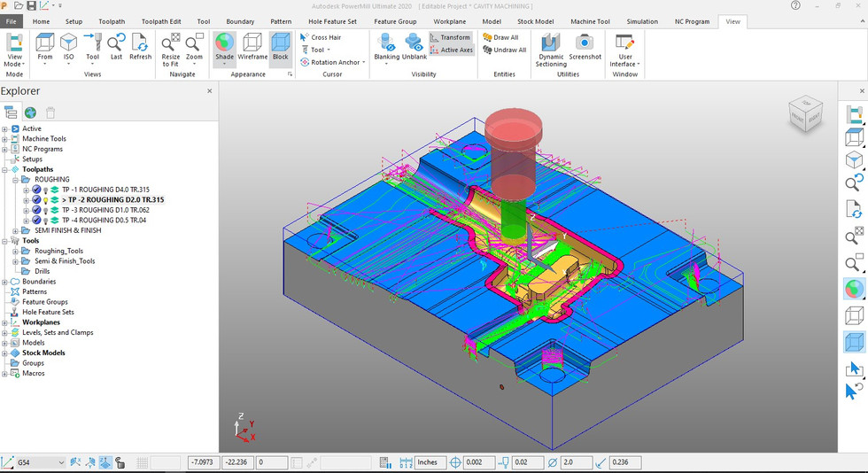Select the Stock Models tree item
The image size is (868, 473).
coord(43,353)
